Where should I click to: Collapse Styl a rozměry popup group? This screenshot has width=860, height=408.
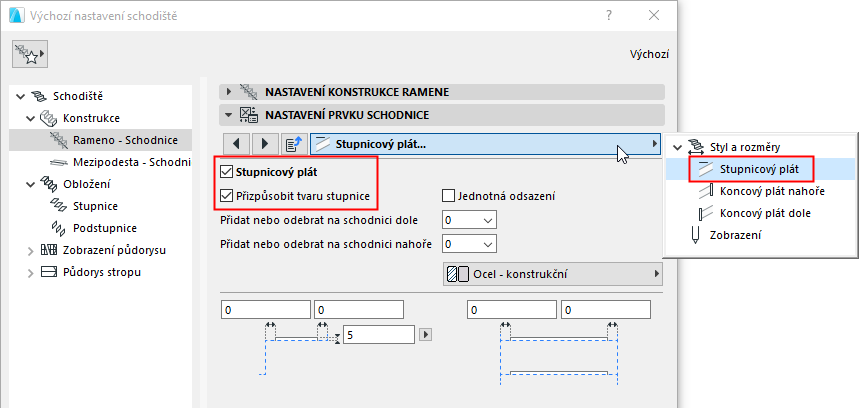click(677, 148)
